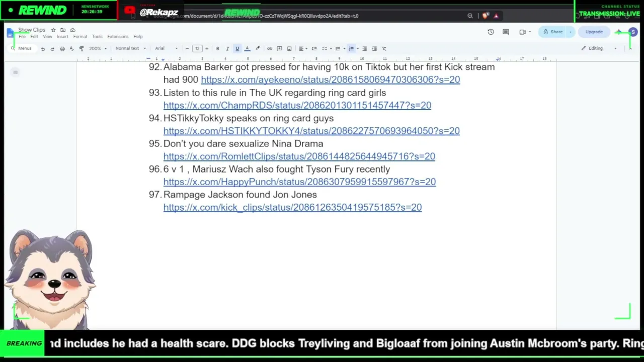Toggle bold formatting

tap(217, 49)
